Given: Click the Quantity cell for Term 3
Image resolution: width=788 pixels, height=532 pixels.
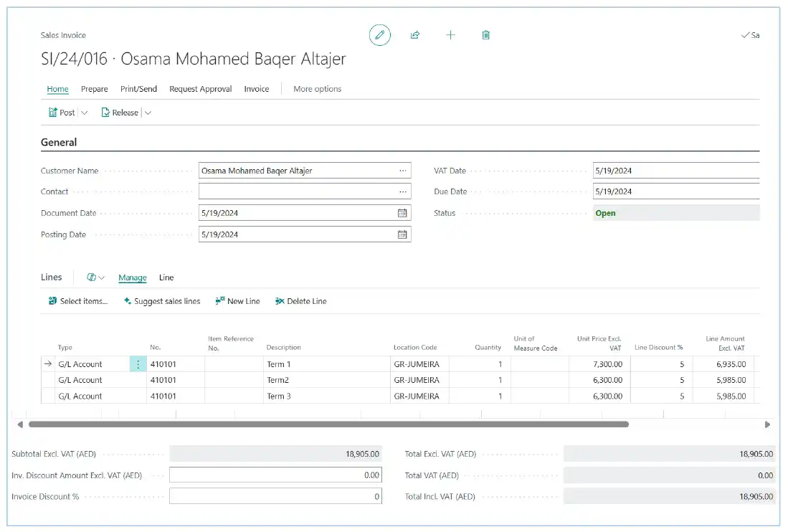Looking at the screenshot, I should pos(480,396).
